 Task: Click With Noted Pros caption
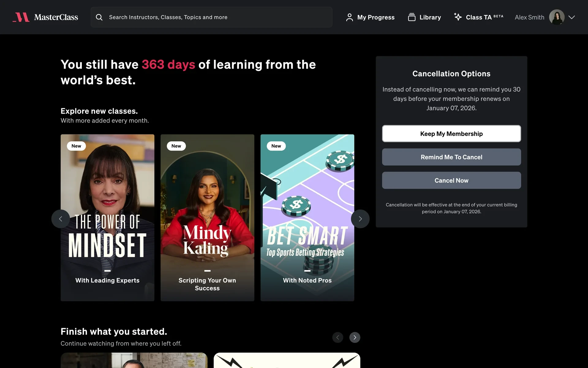point(307,280)
